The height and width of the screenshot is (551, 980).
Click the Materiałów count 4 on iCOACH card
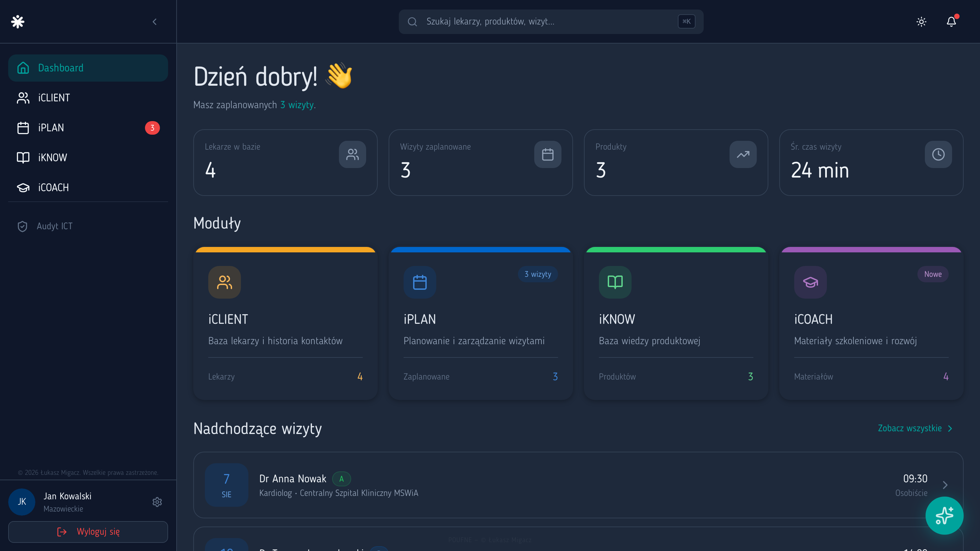click(946, 377)
